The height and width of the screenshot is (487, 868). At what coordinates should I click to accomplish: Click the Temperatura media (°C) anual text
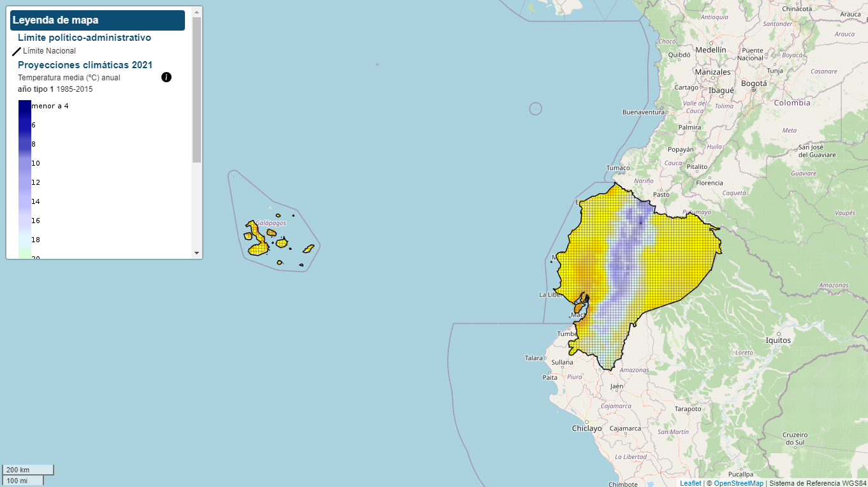69,78
